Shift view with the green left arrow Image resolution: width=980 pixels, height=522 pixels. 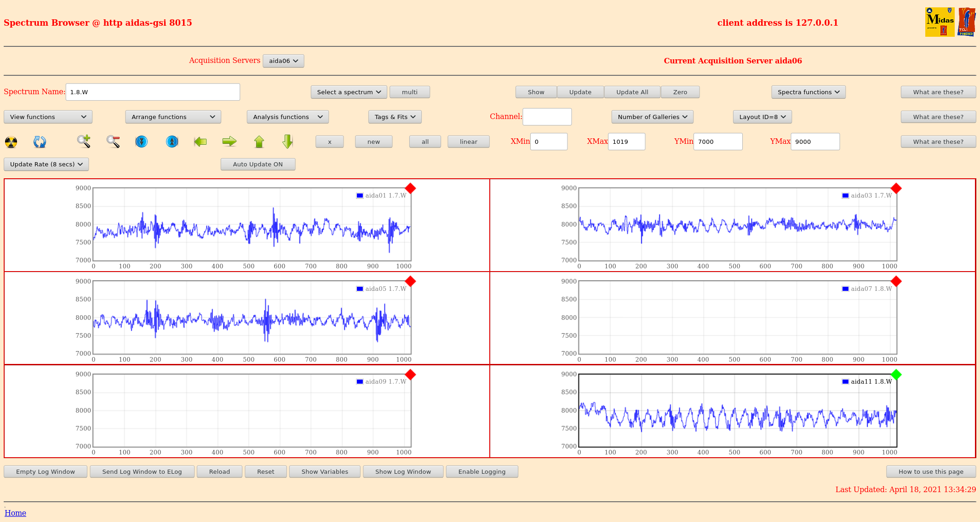(x=200, y=142)
